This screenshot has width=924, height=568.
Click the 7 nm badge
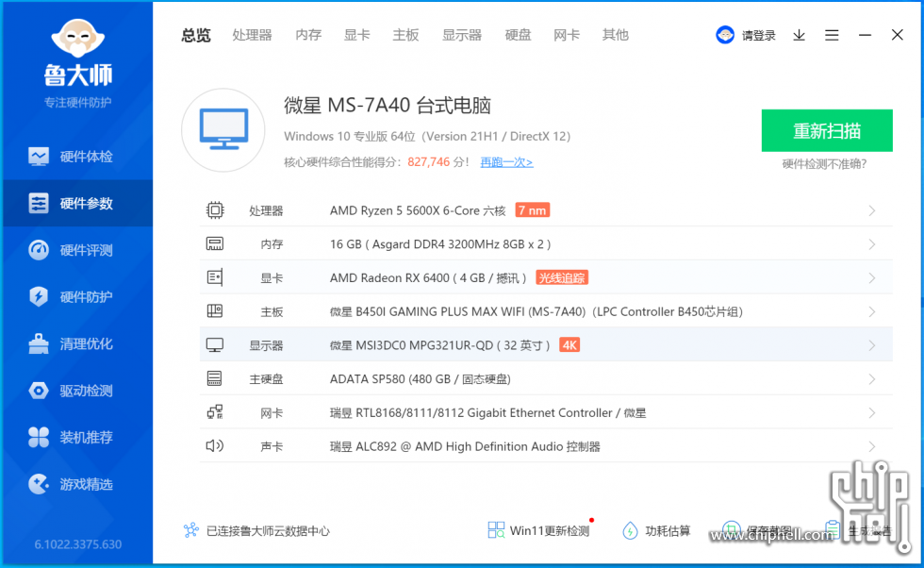click(532, 210)
